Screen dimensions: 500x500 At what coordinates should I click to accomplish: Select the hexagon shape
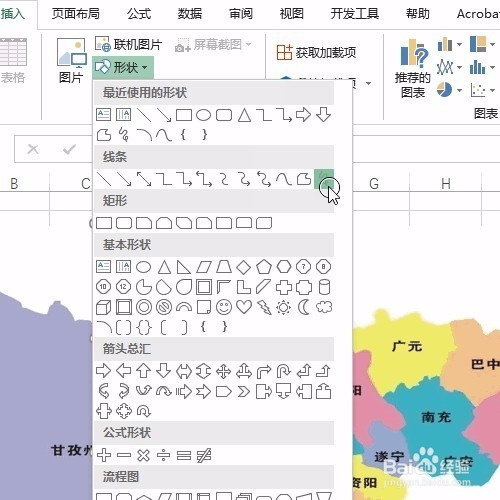[x=284, y=267]
